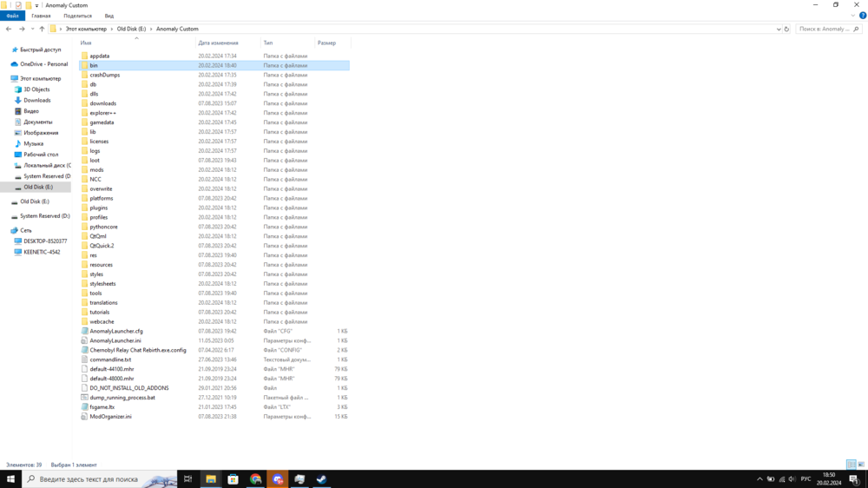868x488 pixels.
Task: Sort by Тип column header
Action: click(268, 43)
